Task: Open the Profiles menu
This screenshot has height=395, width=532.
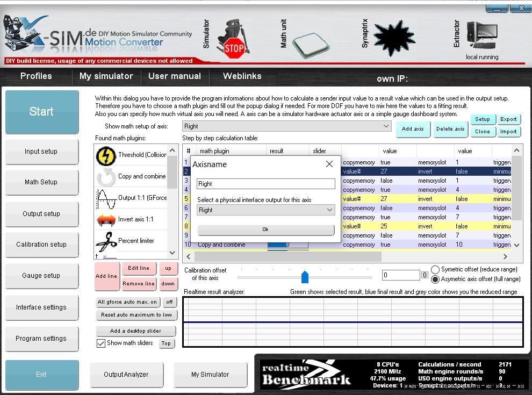Action: [36, 76]
